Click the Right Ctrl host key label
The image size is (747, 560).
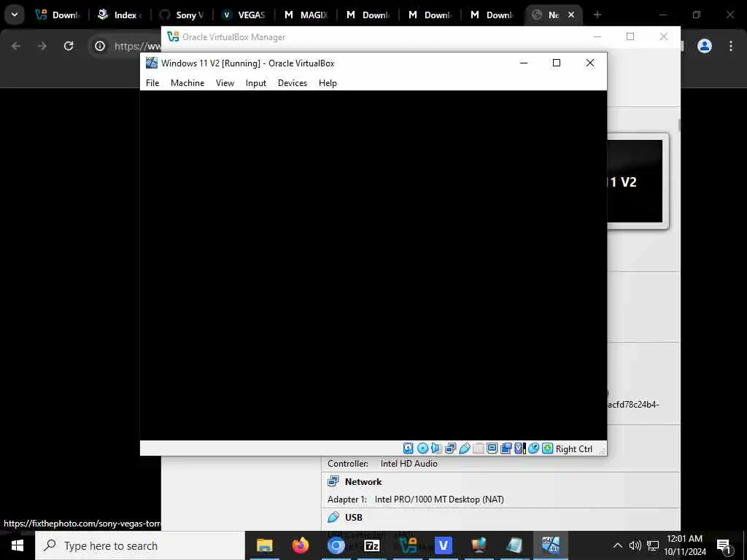point(573,449)
